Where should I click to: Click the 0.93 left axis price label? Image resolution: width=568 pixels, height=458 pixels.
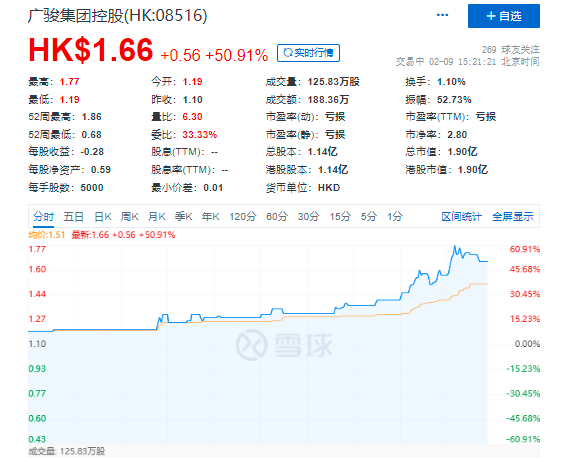click(x=37, y=369)
